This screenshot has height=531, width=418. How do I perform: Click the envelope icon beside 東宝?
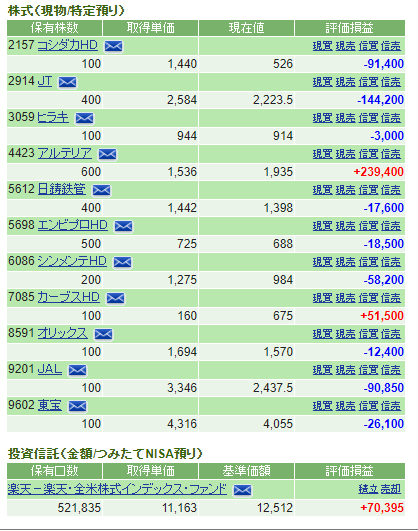click(x=78, y=406)
